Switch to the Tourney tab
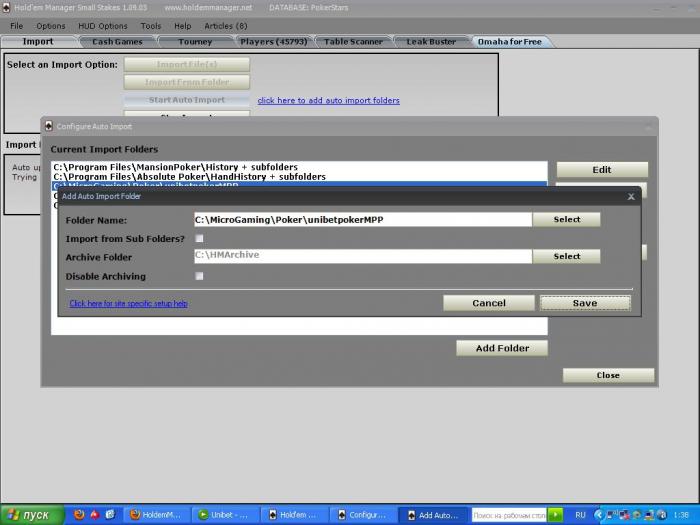This screenshot has height=525, width=700. coord(195,42)
